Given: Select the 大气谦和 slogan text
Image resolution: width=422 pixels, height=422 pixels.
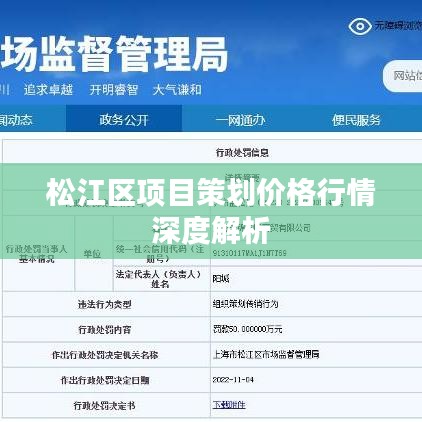Looking at the screenshot, I should click(177, 89).
